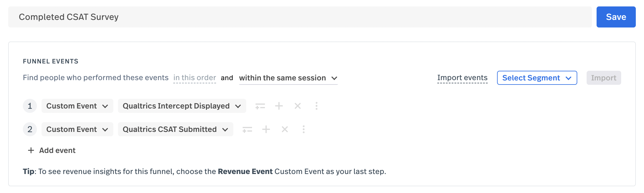Viewport: 644px width, 193px height.
Task: Click the Save button
Action: click(x=616, y=17)
